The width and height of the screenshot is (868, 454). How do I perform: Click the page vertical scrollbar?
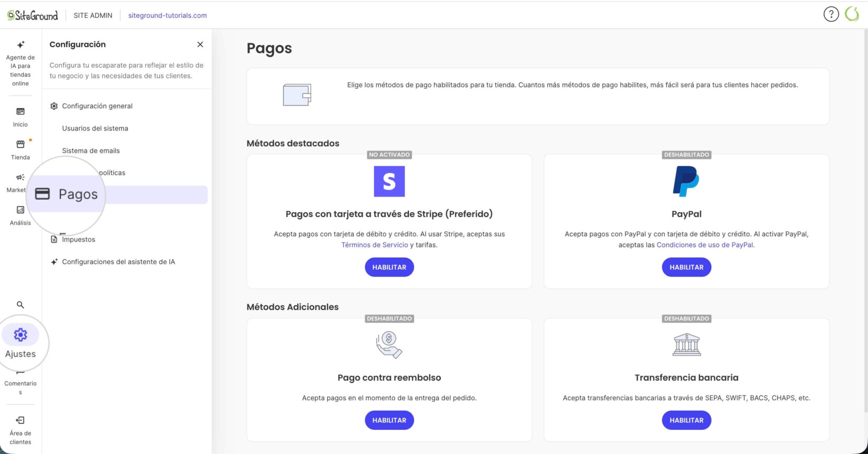865,222
